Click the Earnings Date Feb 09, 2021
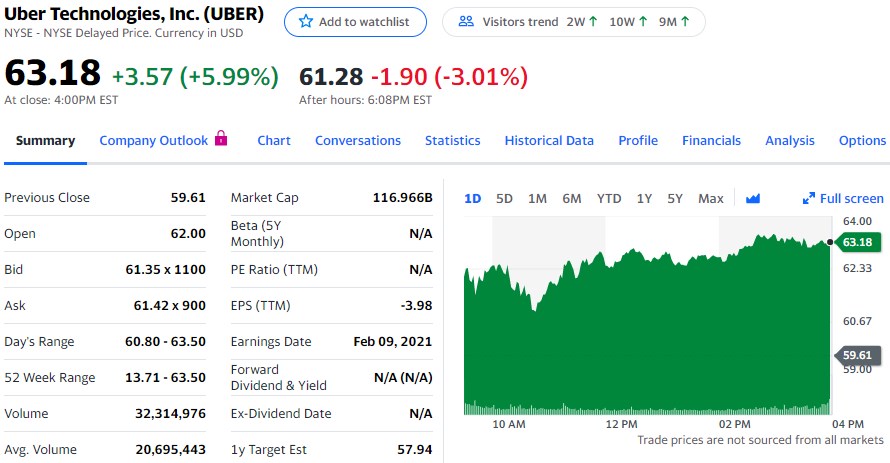 [x=392, y=342]
